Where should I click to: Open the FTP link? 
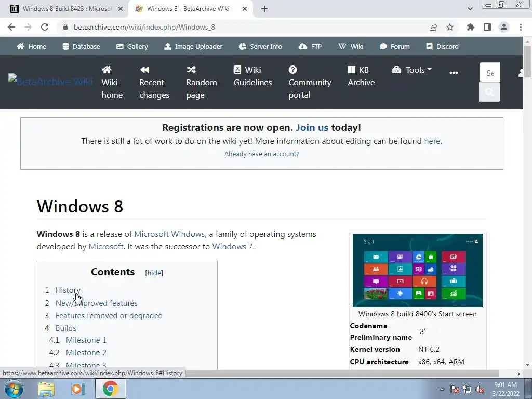[310, 46]
